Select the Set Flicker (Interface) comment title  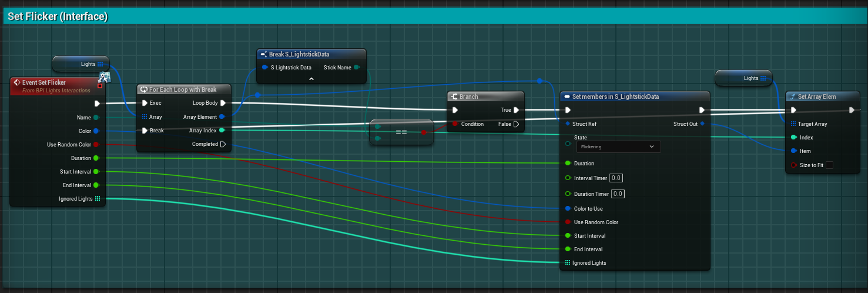[58, 16]
